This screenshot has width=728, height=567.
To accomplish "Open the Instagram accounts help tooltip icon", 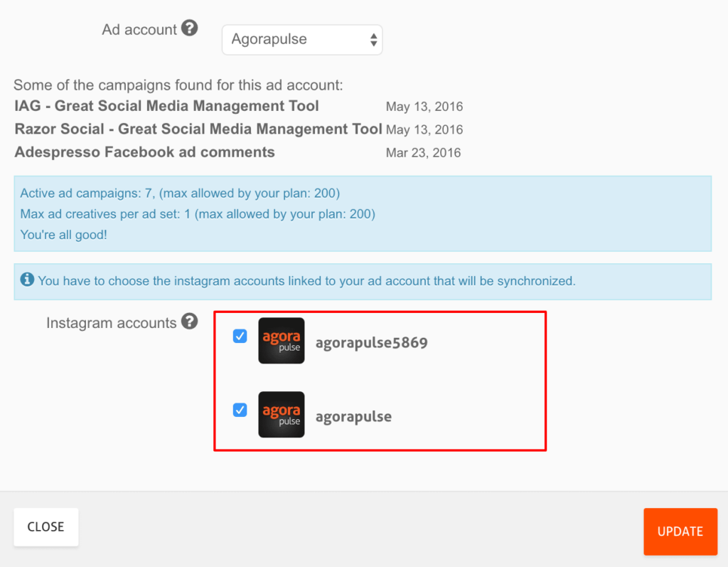I will pyautogui.click(x=189, y=321).
